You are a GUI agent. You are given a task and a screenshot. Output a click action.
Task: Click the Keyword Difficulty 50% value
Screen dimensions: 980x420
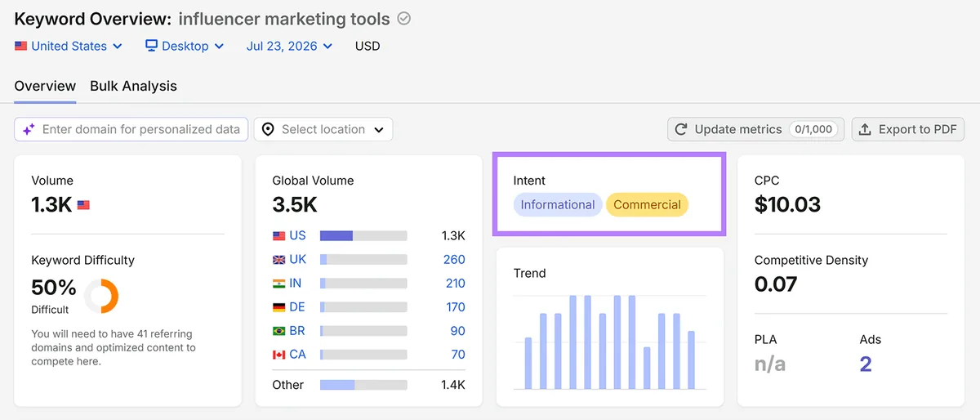pos(54,288)
